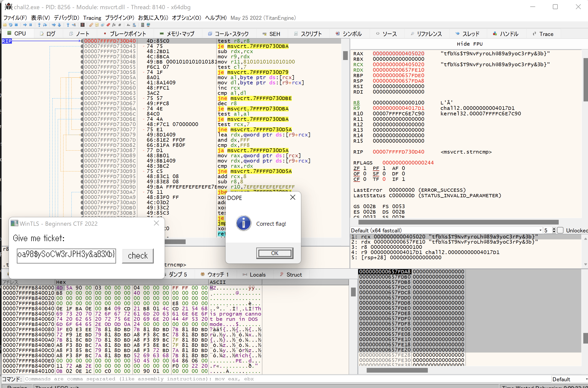The image size is (588, 388).
Task: Click the Open file toolbar icon
Action: (x=5, y=25)
